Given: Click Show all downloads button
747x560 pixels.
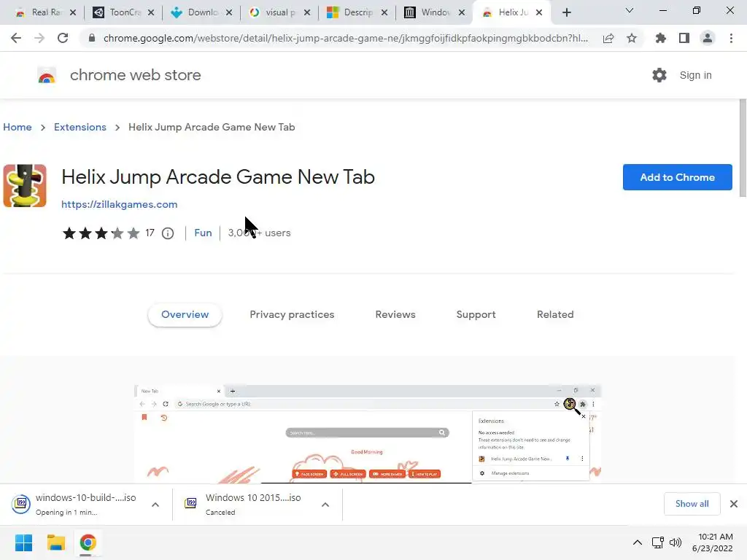Looking at the screenshot, I should pyautogui.click(x=692, y=504).
